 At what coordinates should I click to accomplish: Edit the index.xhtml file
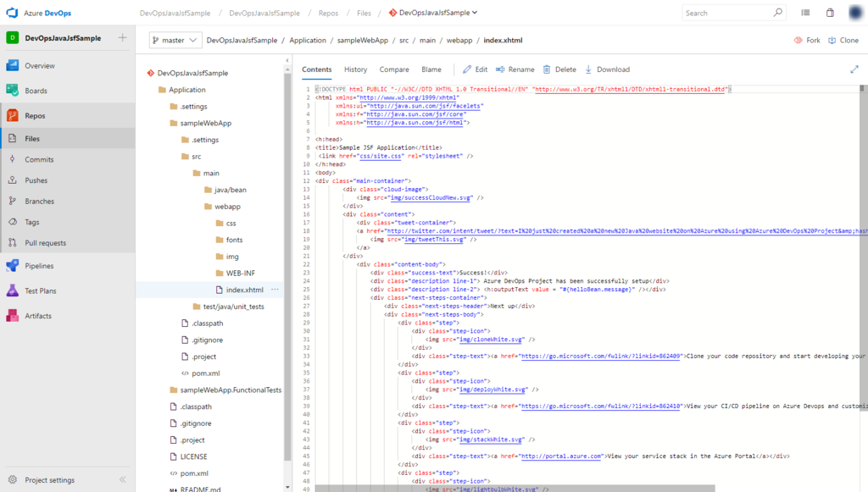pyautogui.click(x=475, y=69)
